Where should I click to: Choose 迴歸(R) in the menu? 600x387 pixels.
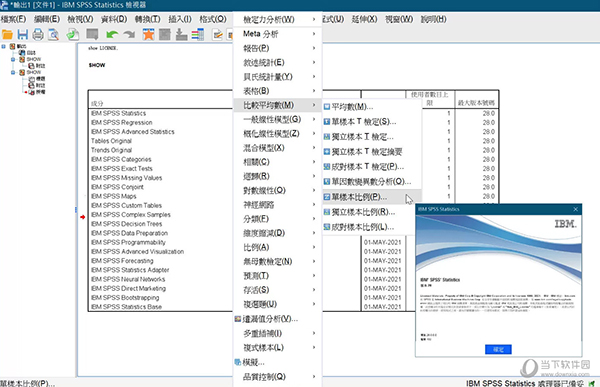coord(277,176)
